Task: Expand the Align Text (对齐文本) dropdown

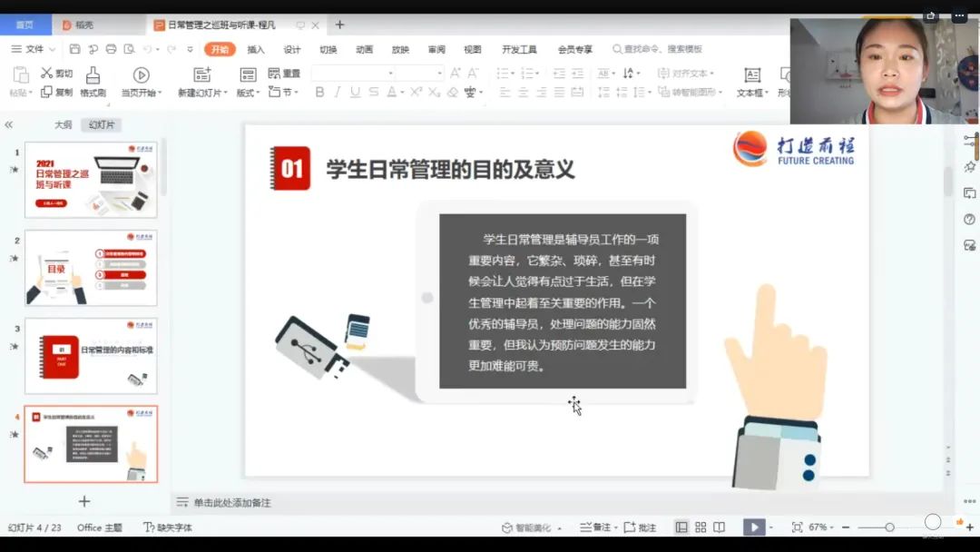Action: click(686, 74)
